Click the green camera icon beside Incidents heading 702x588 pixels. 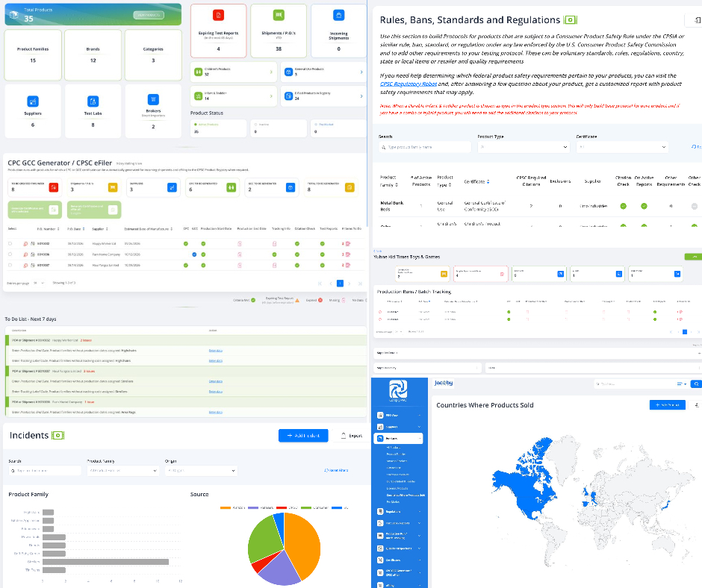click(x=58, y=436)
